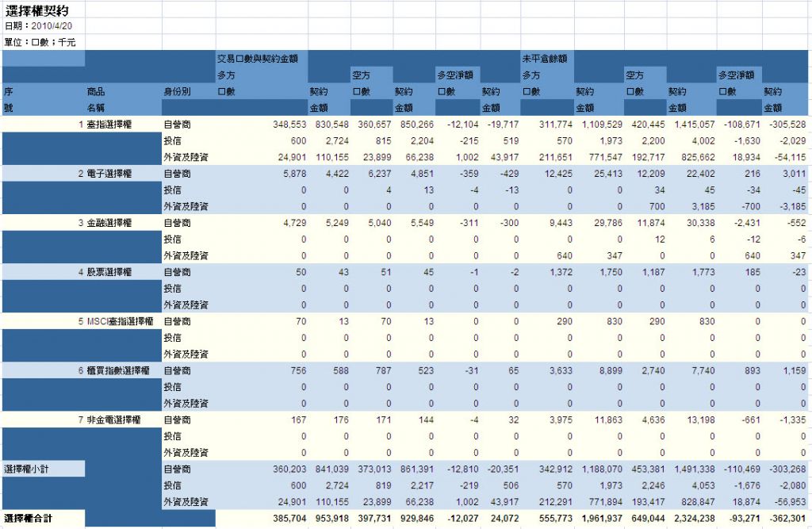Click the total cell -362,301

pos(787,518)
